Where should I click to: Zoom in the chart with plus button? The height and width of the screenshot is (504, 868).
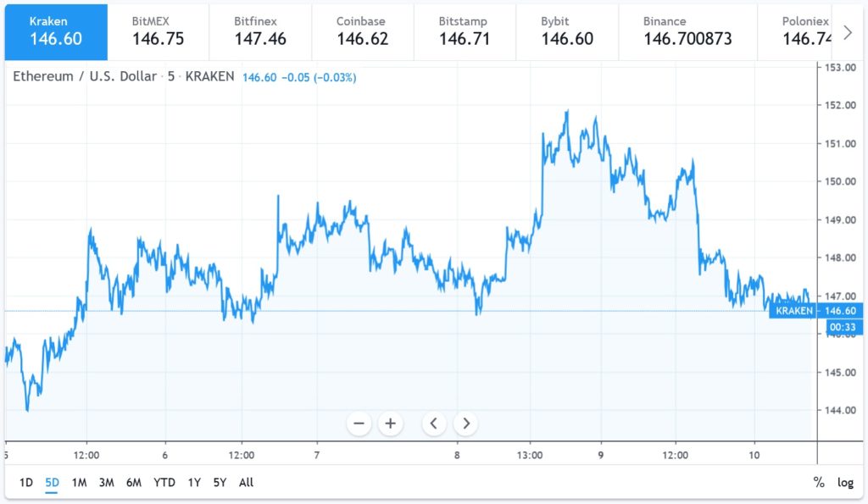point(390,423)
